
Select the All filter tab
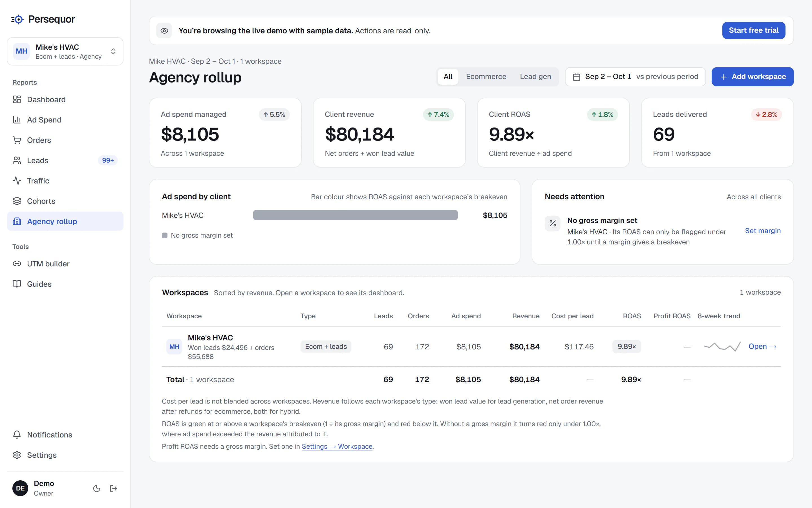(x=448, y=76)
